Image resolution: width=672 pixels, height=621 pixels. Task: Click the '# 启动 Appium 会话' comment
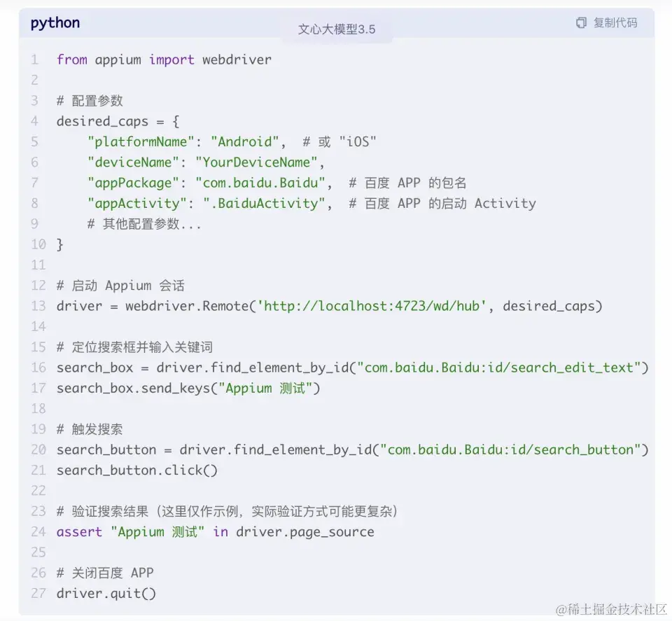point(120,286)
